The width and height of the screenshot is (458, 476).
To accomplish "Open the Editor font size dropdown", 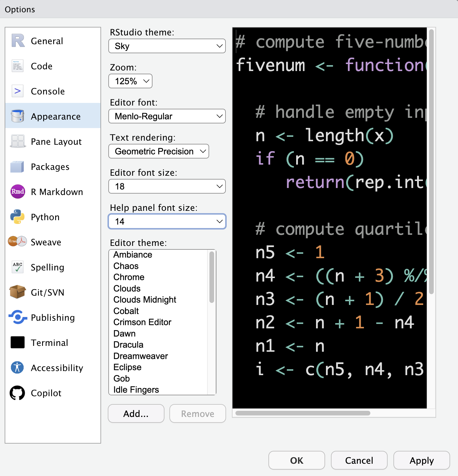I will point(167,186).
